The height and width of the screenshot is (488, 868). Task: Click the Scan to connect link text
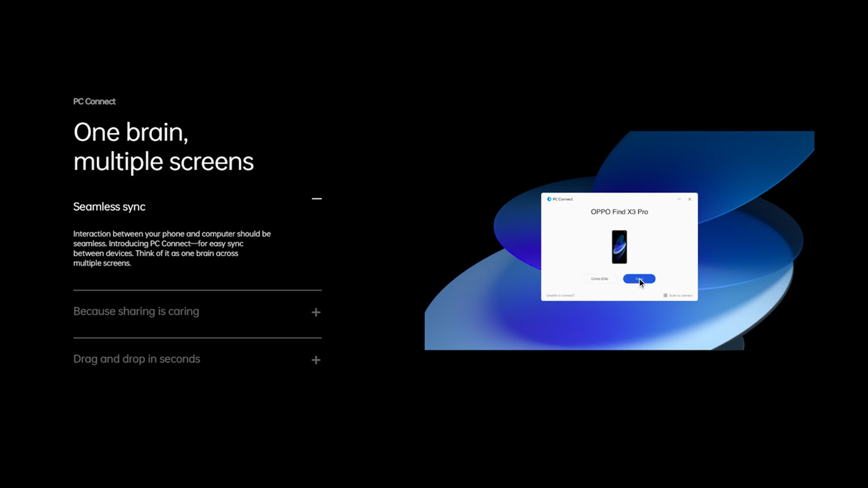681,296
